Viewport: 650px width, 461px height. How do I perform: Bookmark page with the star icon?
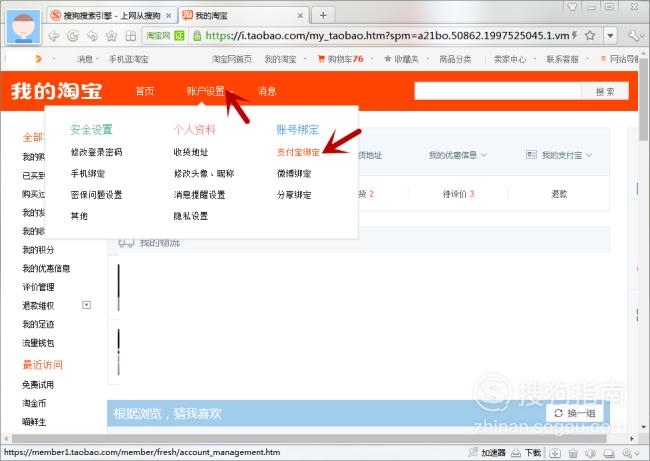pyautogui.click(x=590, y=36)
